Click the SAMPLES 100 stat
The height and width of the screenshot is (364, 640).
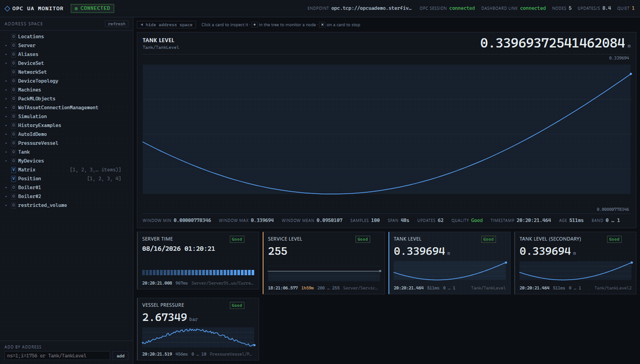pyautogui.click(x=365, y=220)
